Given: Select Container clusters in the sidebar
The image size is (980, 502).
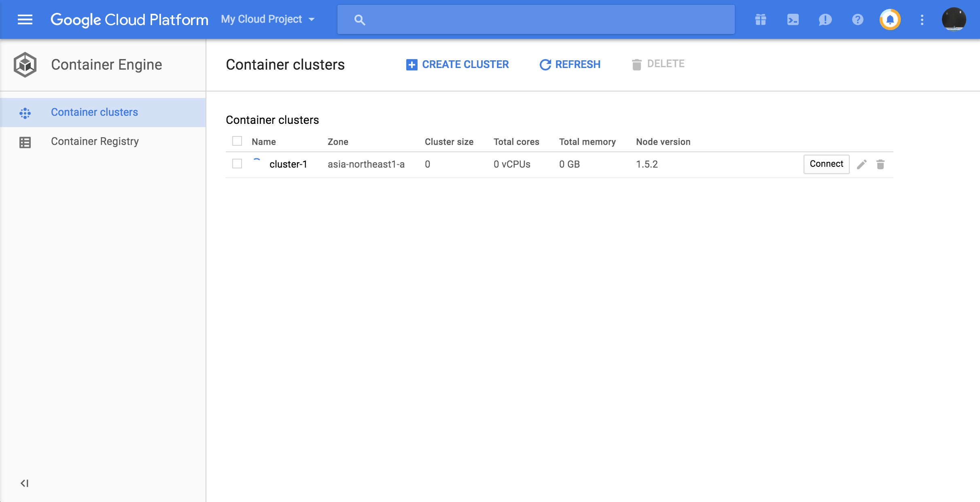Looking at the screenshot, I should [x=103, y=112].
